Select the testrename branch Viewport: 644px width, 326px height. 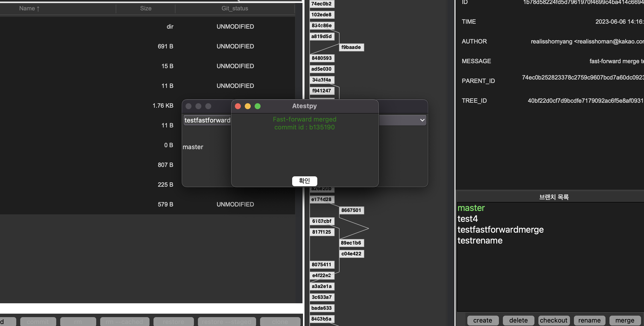click(480, 241)
